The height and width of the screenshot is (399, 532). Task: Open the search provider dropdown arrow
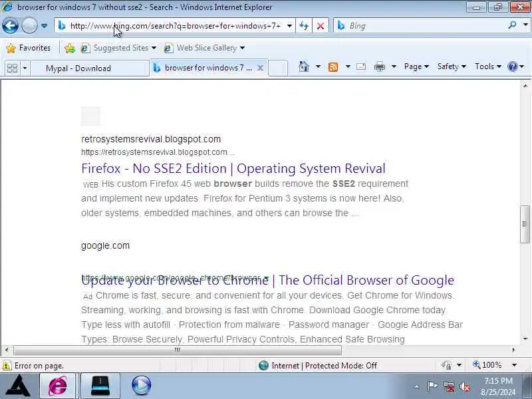tap(525, 25)
